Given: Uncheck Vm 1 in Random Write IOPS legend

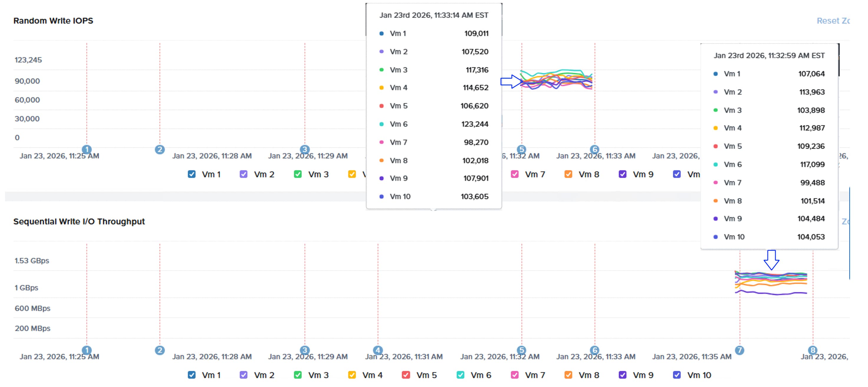Looking at the screenshot, I should click(x=192, y=174).
